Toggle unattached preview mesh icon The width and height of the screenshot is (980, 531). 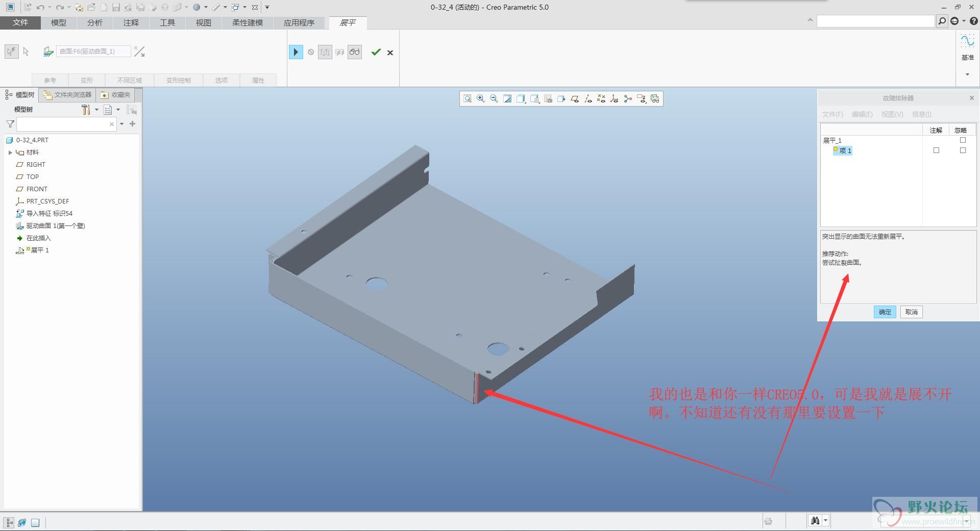coord(325,52)
